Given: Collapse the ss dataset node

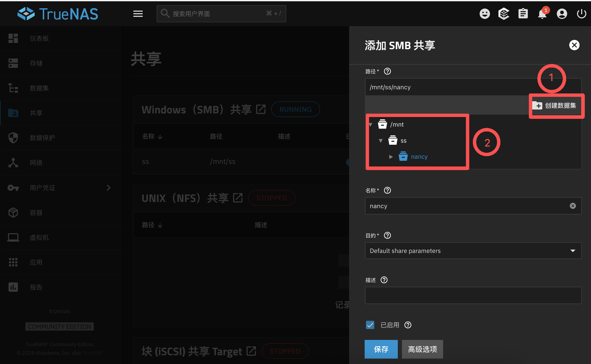Looking at the screenshot, I should (x=381, y=141).
